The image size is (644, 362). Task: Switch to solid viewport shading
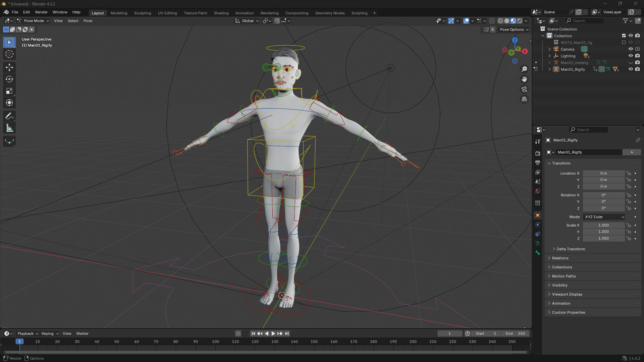point(507,21)
